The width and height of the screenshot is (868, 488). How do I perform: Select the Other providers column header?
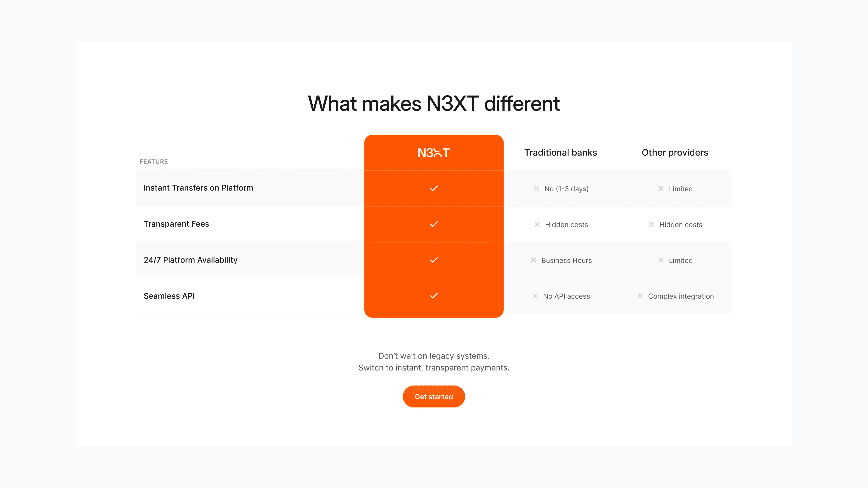675,152
